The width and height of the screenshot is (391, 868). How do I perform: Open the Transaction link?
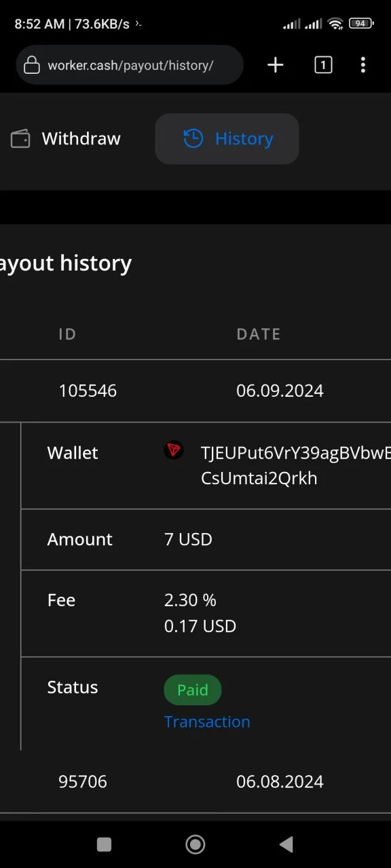coord(207,722)
